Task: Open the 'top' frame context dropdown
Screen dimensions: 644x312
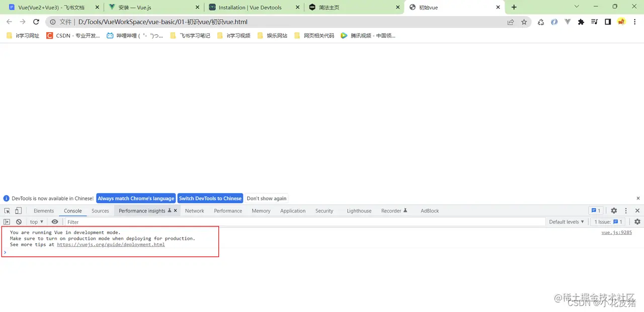Action: (x=36, y=222)
